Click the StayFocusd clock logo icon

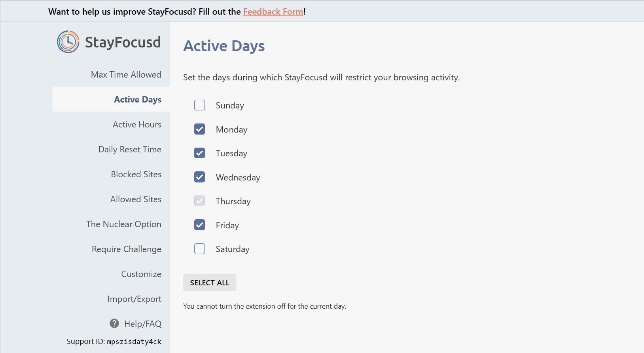(68, 42)
